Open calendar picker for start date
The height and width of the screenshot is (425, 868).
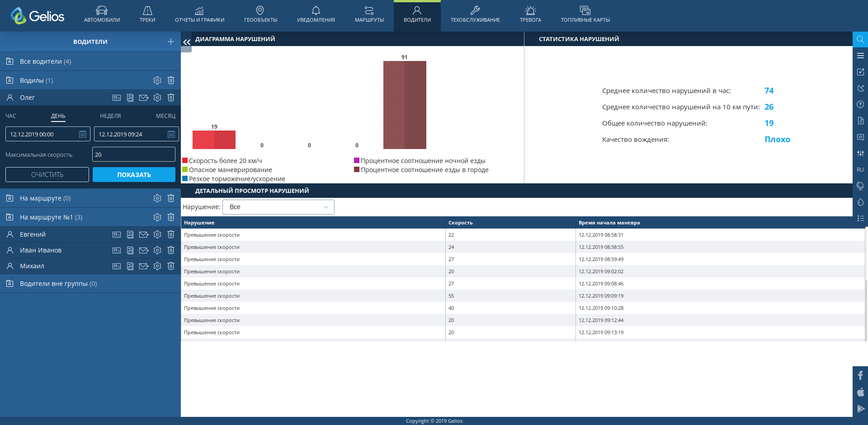pos(83,134)
